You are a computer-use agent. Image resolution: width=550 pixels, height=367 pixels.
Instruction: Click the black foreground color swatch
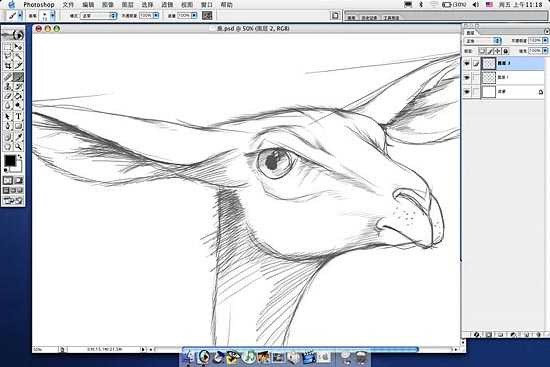coord(10,161)
